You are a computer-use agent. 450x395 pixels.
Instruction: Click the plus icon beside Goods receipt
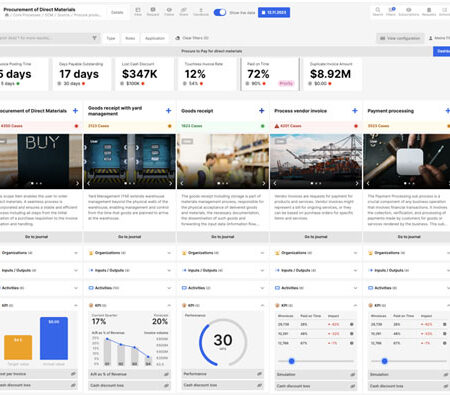(x=262, y=111)
